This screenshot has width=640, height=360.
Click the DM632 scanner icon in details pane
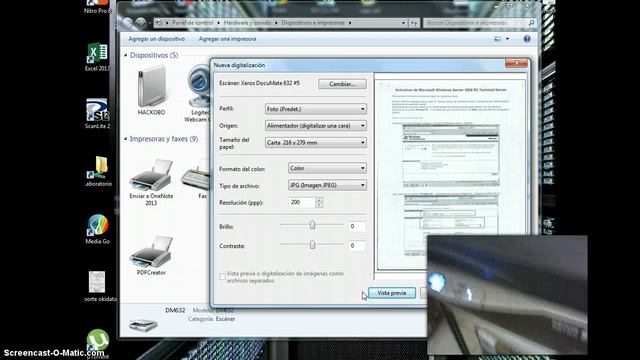click(x=143, y=325)
